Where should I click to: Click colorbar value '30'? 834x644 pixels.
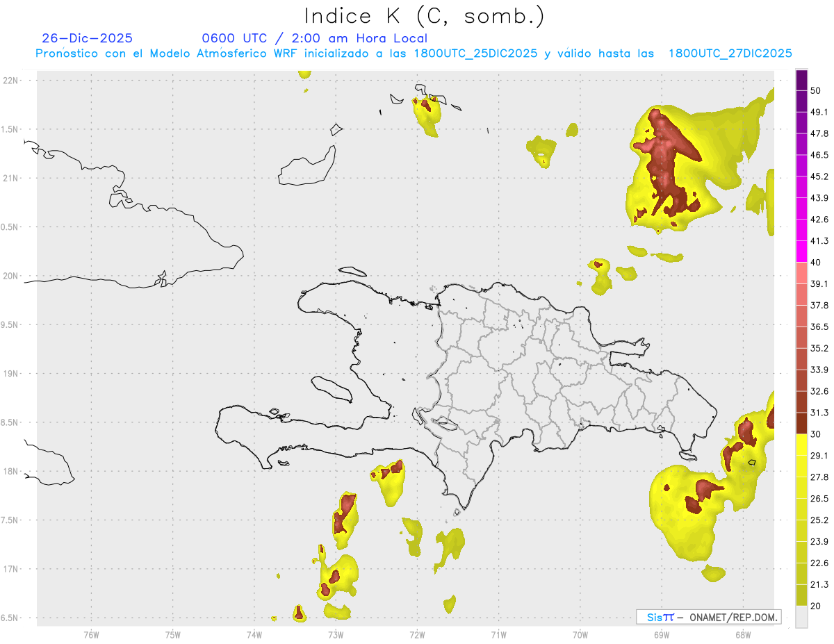coord(816,434)
